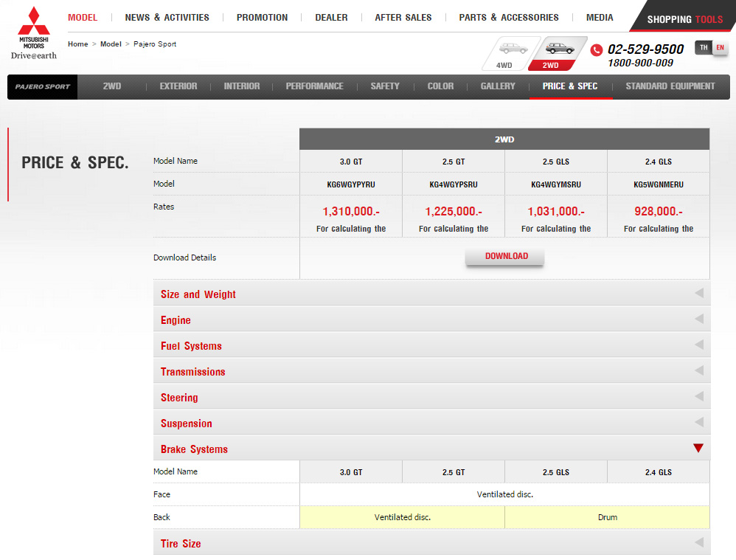This screenshot has height=560, width=736.
Task: Select the 2WD vehicle icon
Action: (x=557, y=54)
